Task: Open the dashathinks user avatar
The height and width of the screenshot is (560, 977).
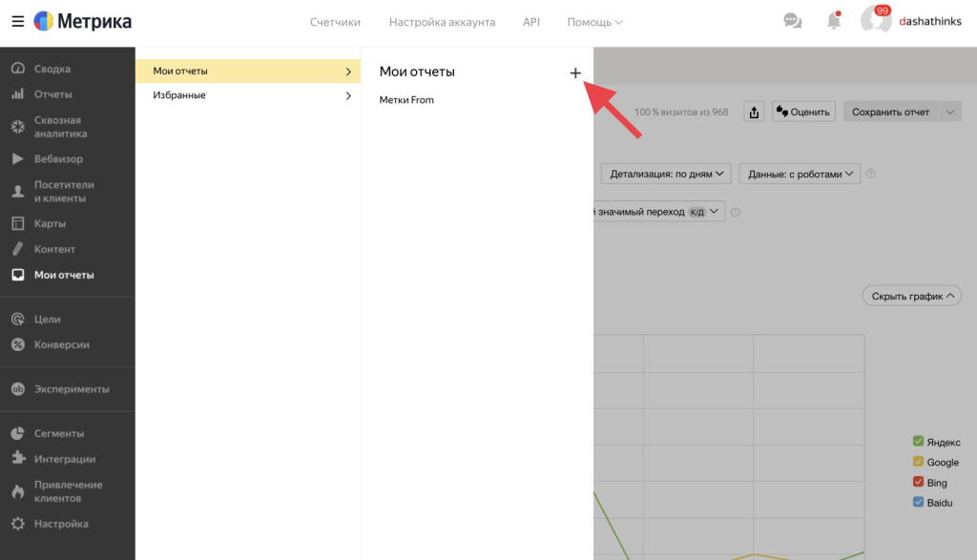Action: pos(875,21)
